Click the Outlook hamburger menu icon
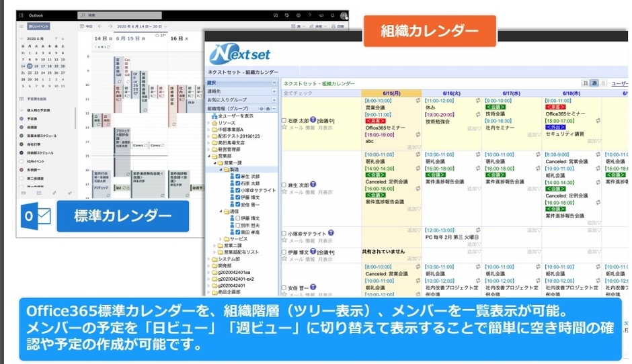Image resolution: width=632 pixels, height=364 pixels. pyautogui.click(x=22, y=26)
